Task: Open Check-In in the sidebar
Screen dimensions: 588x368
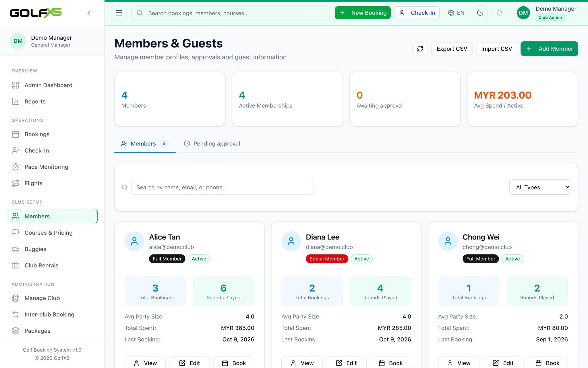Action: click(52, 151)
